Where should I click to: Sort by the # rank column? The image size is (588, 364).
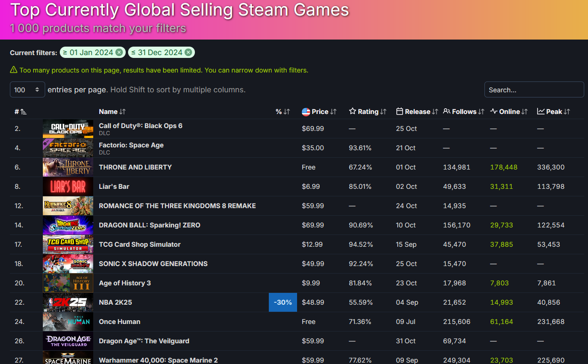pyautogui.click(x=20, y=112)
